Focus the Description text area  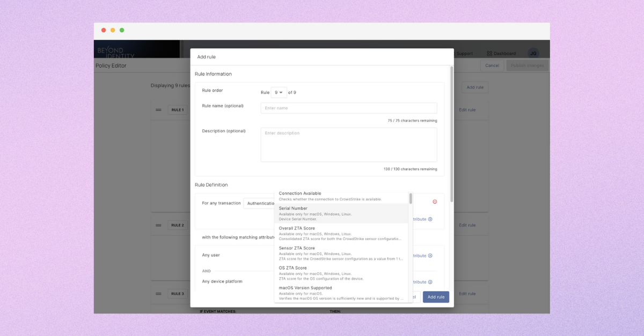click(349, 145)
